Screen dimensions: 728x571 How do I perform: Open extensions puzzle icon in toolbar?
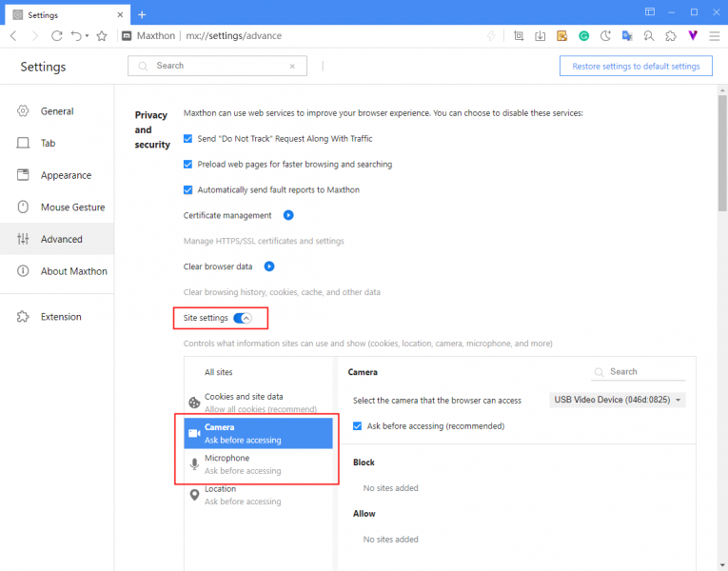(671, 36)
